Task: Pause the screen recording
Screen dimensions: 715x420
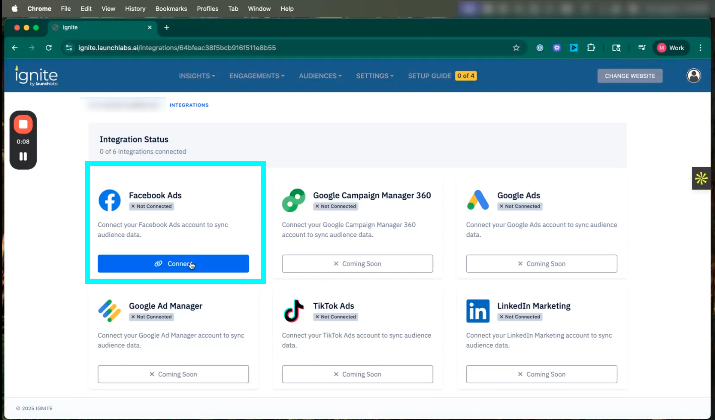Action: point(24,157)
